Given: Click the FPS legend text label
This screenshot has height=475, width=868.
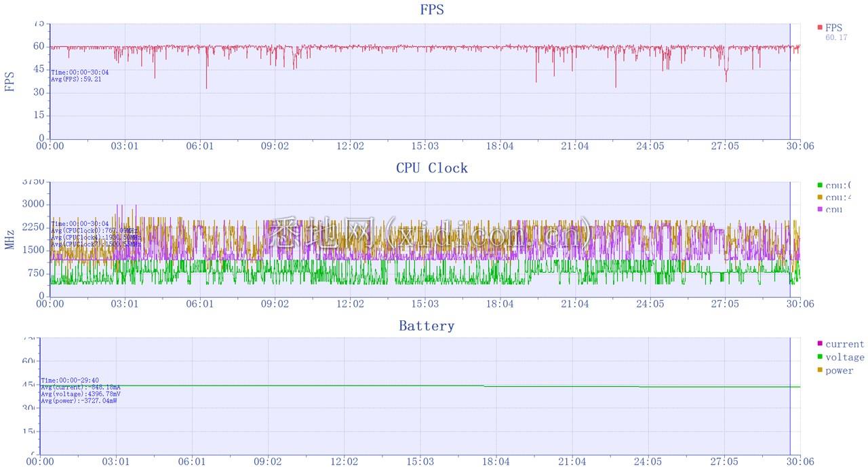Looking at the screenshot, I should click(x=833, y=28).
